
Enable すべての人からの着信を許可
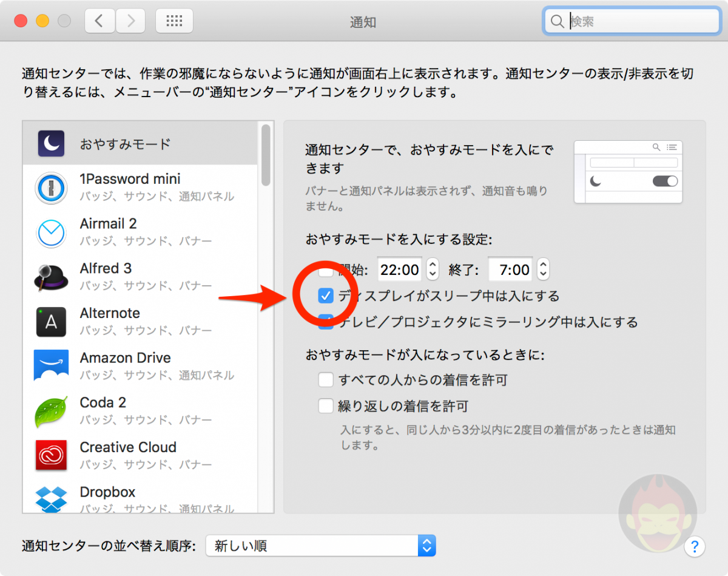[x=326, y=379]
